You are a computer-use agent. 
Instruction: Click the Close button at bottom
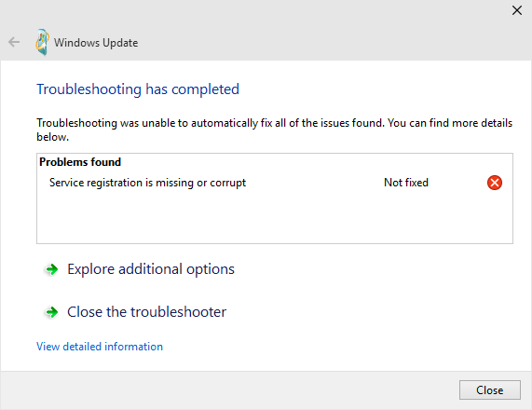pos(489,390)
